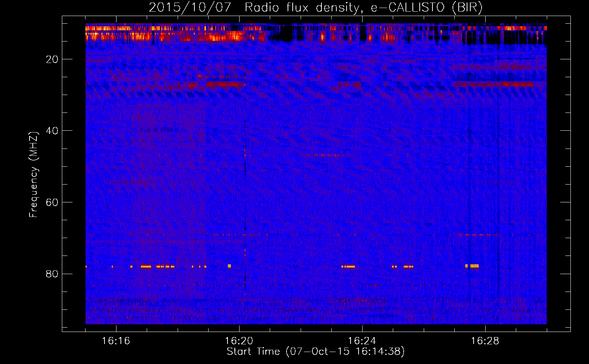This screenshot has width=589, height=364.
Task: Click the 'Frequency (MHZ)' axis title
Action: pyautogui.click(x=33, y=175)
